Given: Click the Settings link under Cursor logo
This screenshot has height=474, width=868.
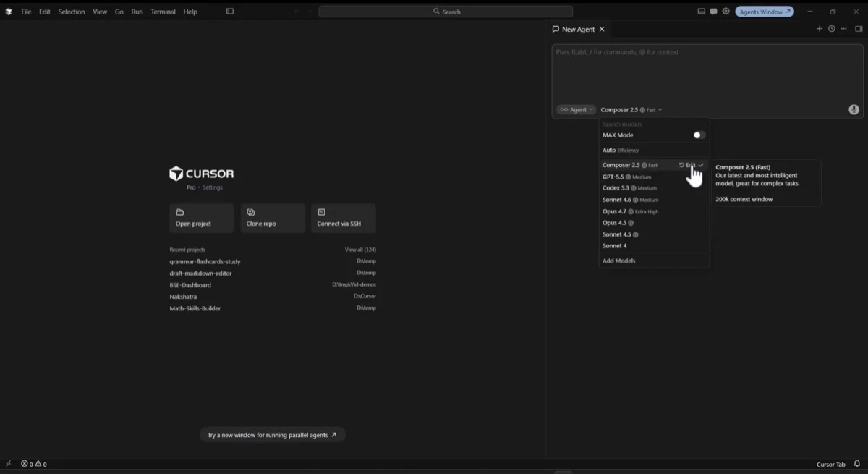Looking at the screenshot, I should point(213,187).
